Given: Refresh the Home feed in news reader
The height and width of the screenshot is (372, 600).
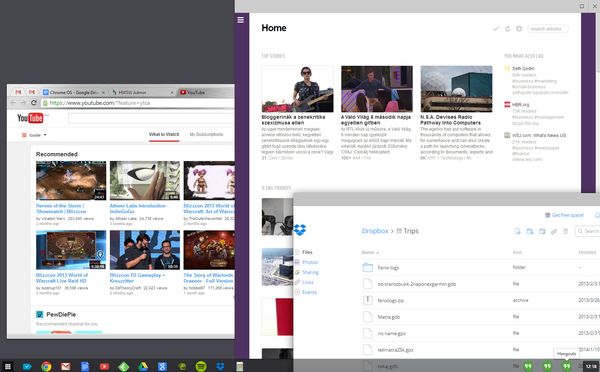Looking at the screenshot, I should pyautogui.click(x=508, y=29).
